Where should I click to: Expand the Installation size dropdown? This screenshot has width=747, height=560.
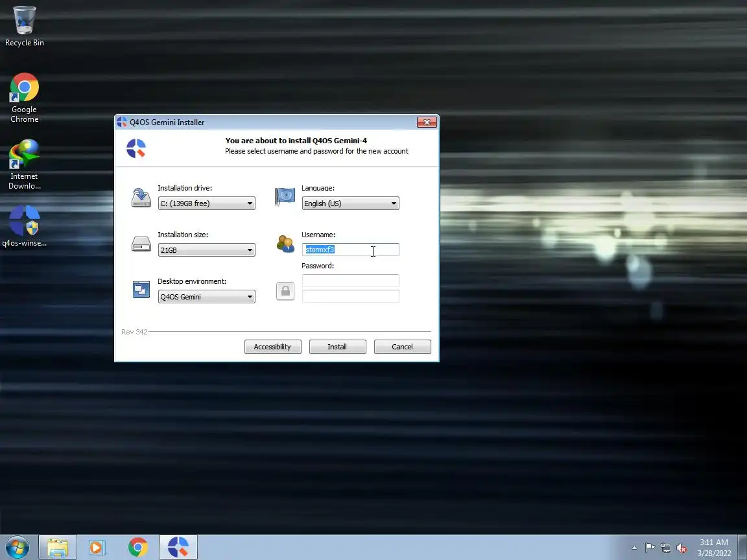[207, 250]
